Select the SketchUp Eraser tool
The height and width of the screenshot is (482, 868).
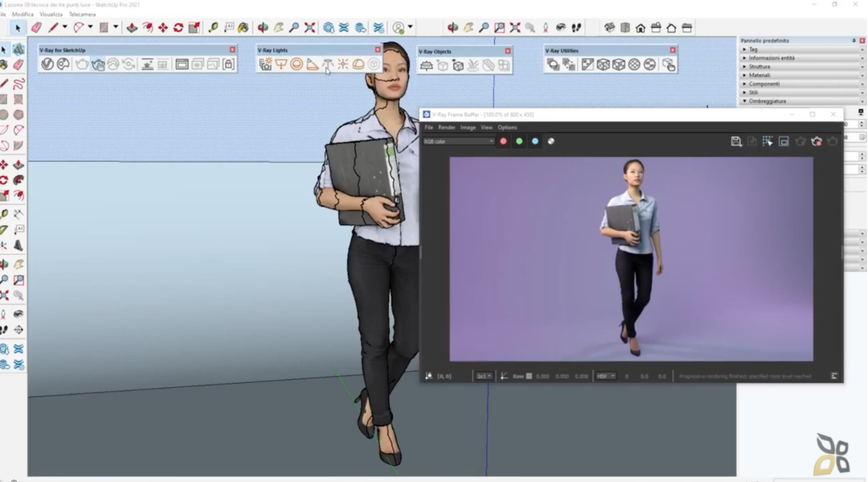tap(36, 27)
